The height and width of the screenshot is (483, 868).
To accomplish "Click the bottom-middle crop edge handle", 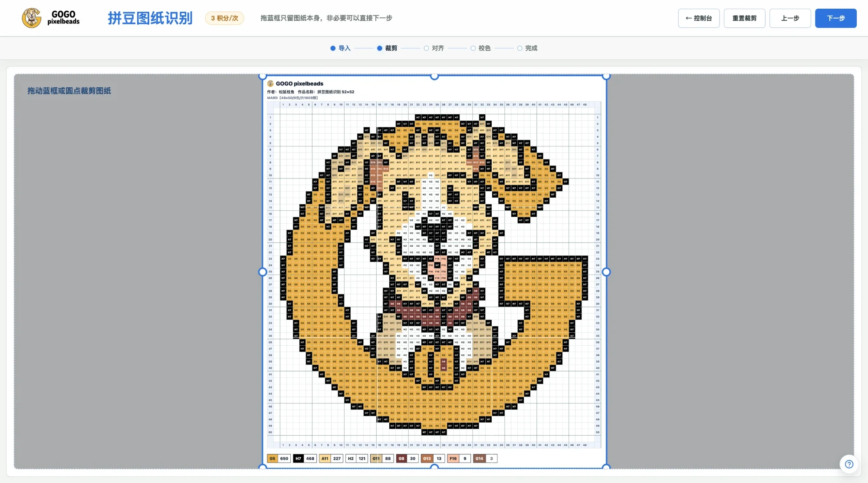I will pyautogui.click(x=434, y=467).
